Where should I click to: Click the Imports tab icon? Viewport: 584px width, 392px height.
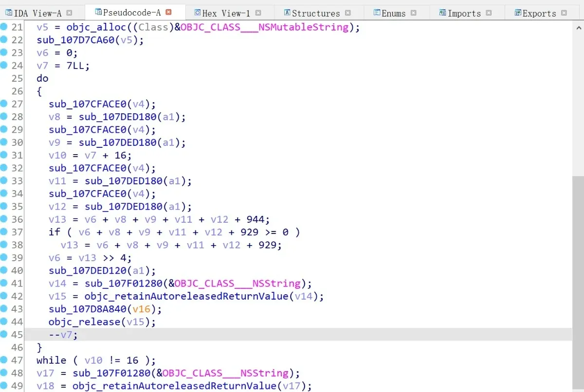443,13
